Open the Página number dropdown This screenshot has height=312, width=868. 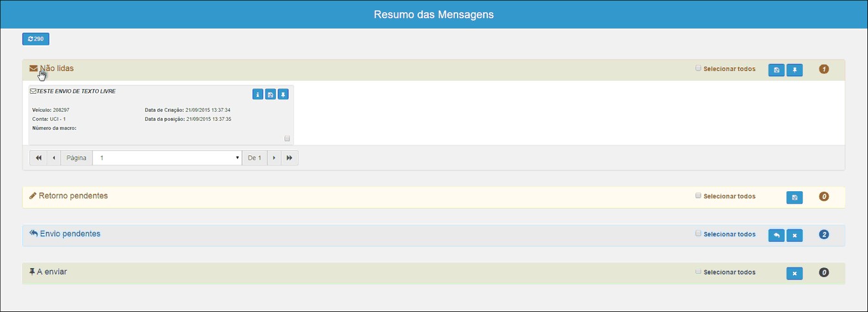pos(167,158)
